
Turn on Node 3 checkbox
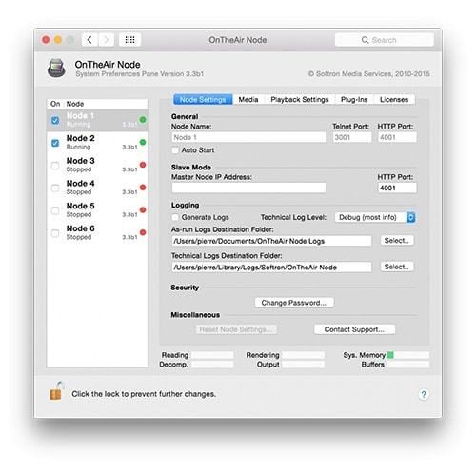click(x=55, y=166)
